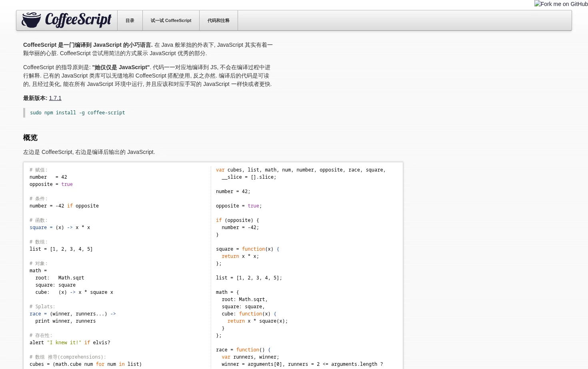588x369 pixels.
Task: Select the line "return x * square(x);"
Action: (258, 321)
